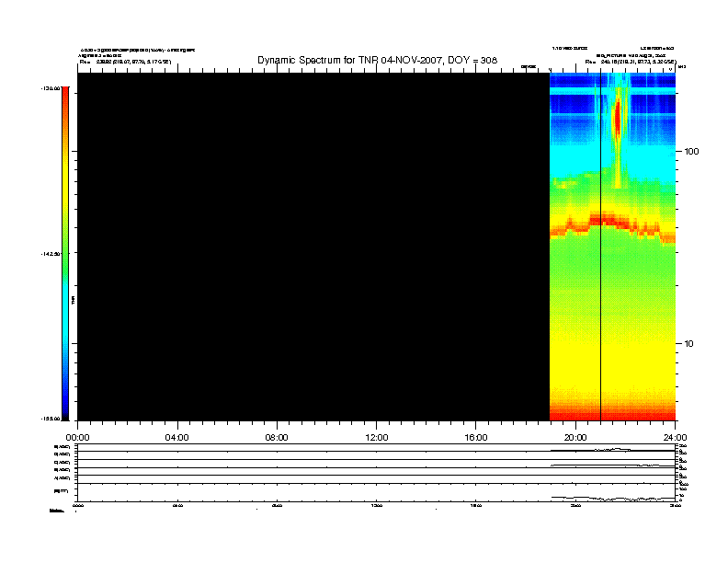Image resolution: width=728 pixels, height=563 pixels.
Task: Click the "16:00" main time axis label
Action: [x=476, y=437]
